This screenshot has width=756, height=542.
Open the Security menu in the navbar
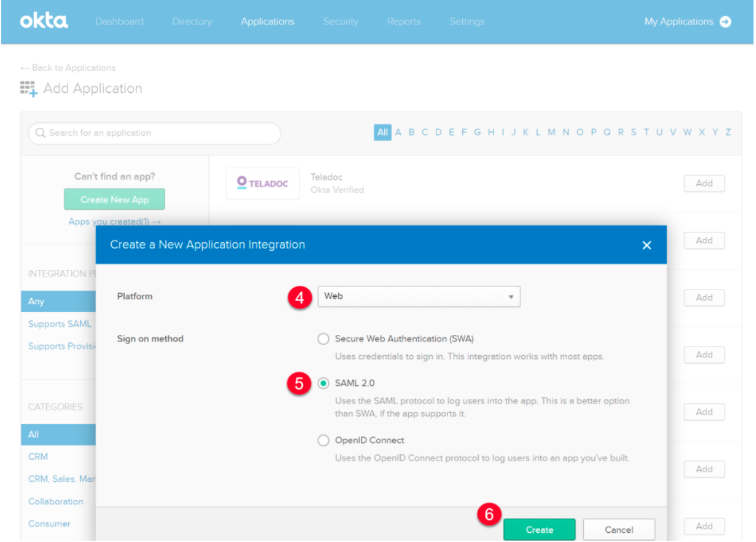pos(341,21)
